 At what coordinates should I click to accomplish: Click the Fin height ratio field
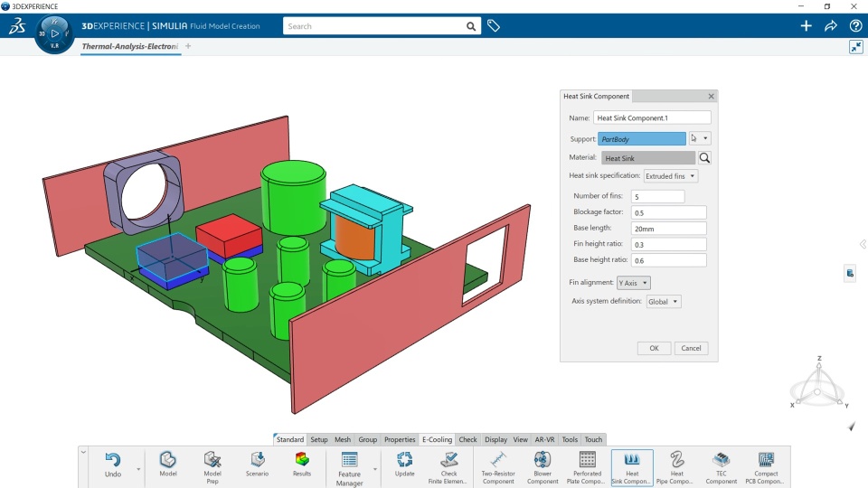(x=669, y=245)
